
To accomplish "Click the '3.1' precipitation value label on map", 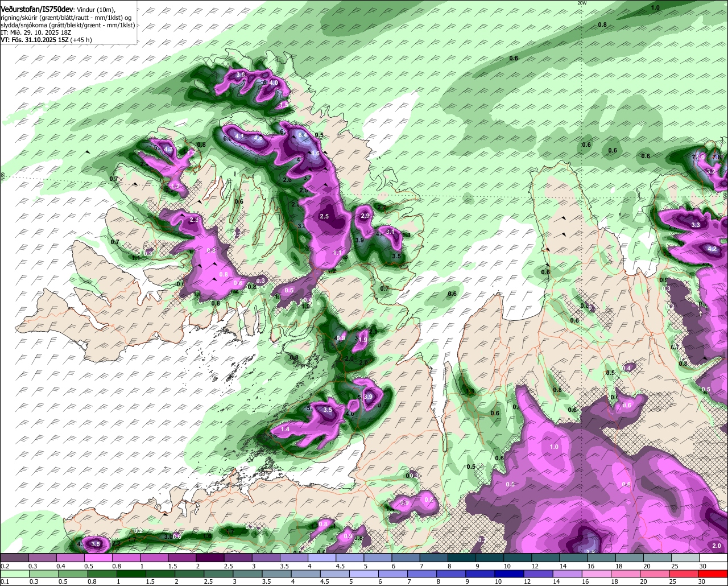I will coord(390,232).
